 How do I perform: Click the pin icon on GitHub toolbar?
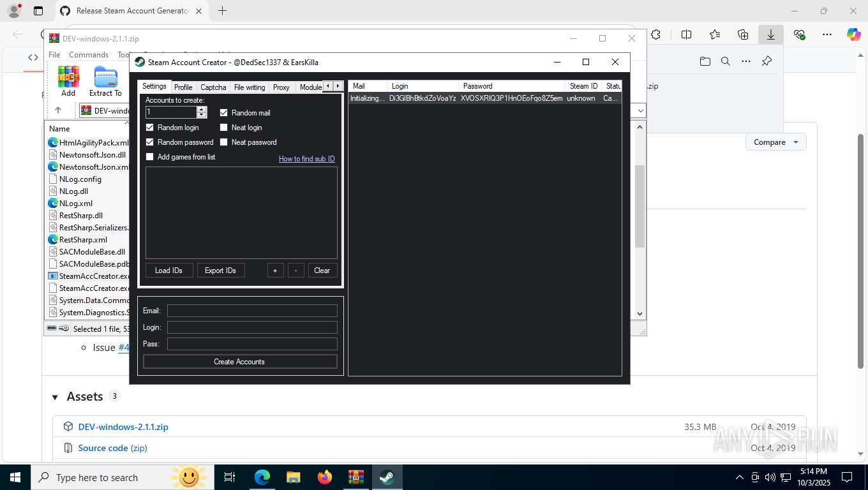point(767,61)
